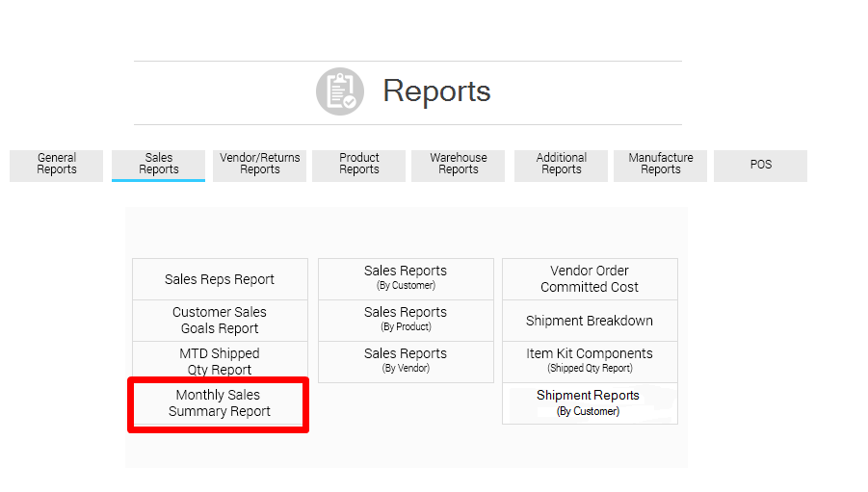Viewport: 868px width, 492px height.
Task: Go to the Product Reports tab
Action: coord(359,165)
